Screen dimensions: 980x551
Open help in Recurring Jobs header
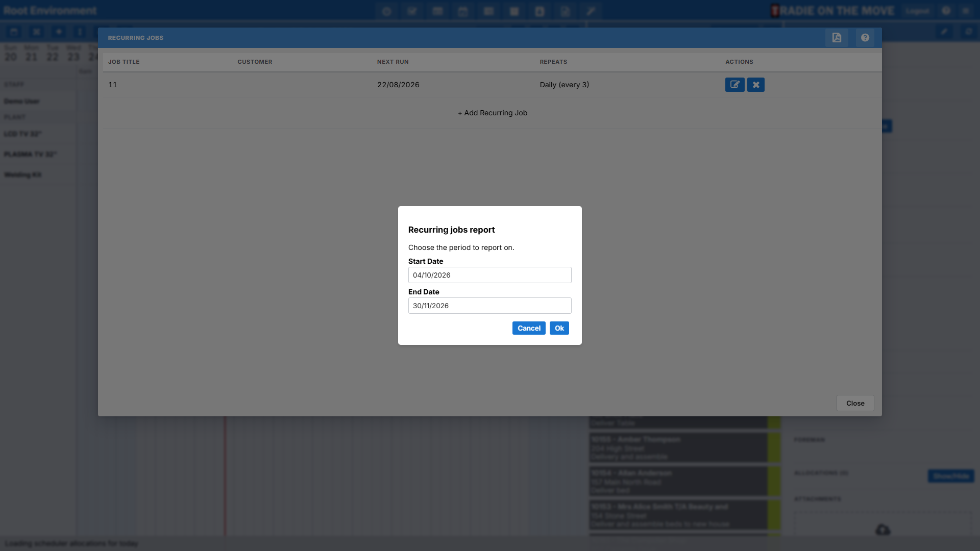click(865, 38)
